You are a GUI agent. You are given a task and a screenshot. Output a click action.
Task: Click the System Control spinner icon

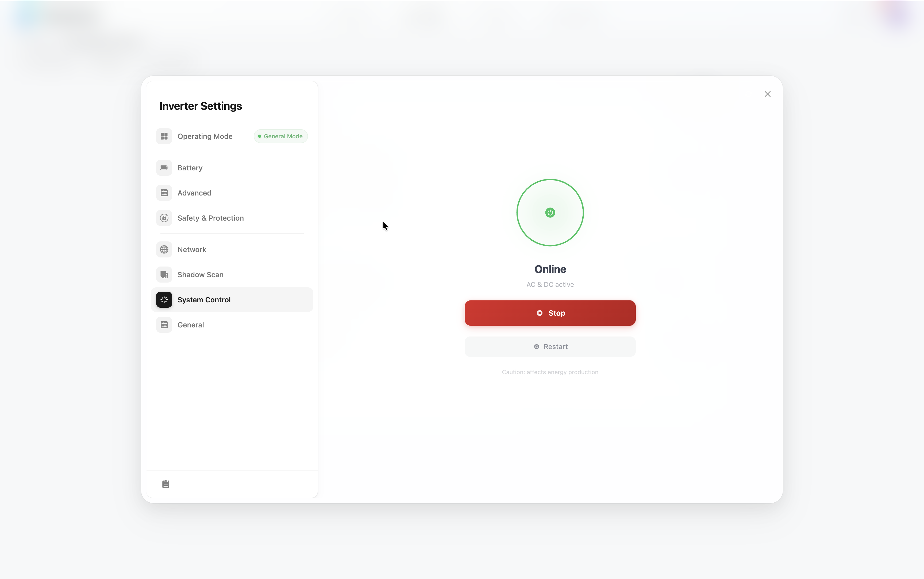point(164,300)
